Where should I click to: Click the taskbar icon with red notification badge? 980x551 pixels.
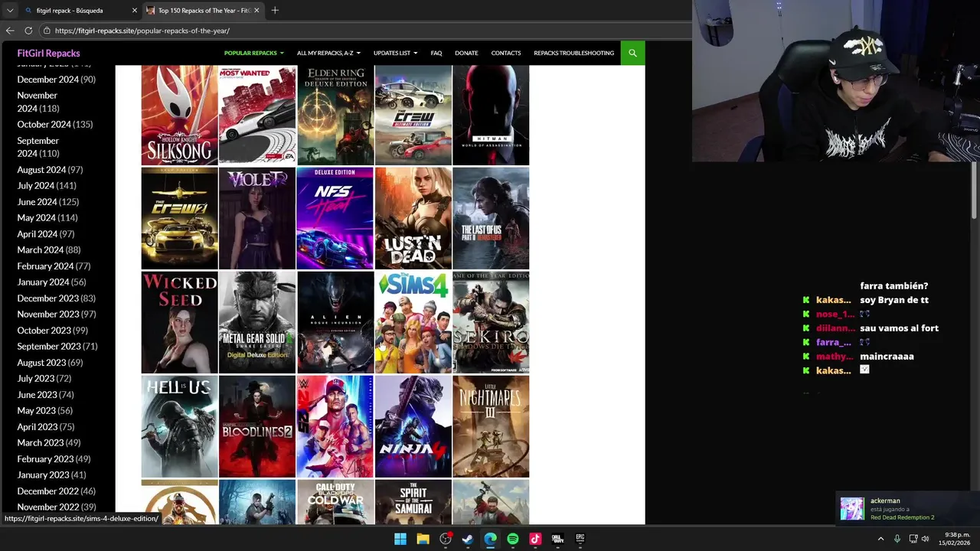point(446,539)
